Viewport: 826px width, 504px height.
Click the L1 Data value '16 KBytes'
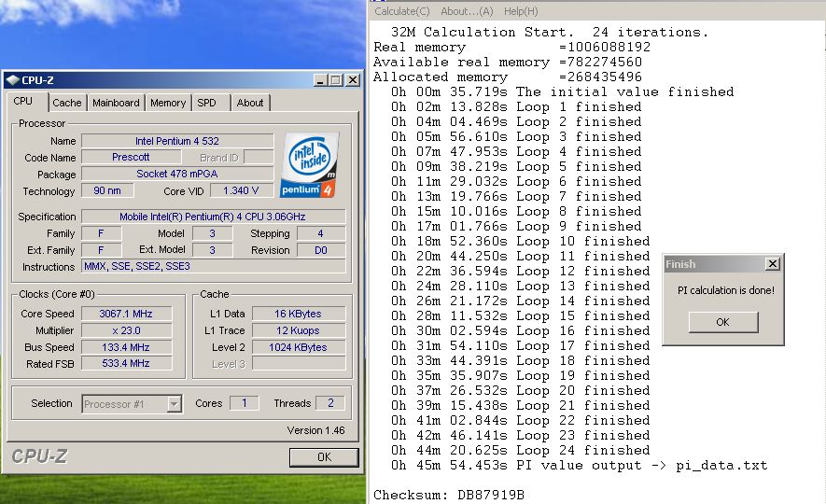298,314
